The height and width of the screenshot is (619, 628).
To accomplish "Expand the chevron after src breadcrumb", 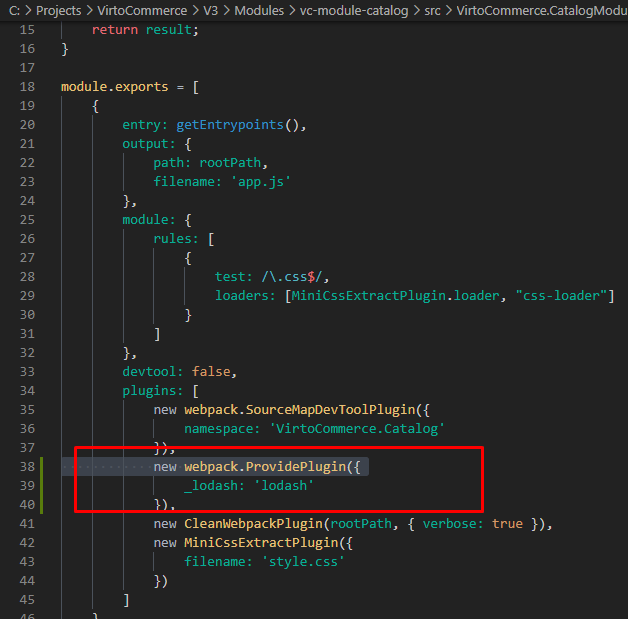I will (449, 10).
